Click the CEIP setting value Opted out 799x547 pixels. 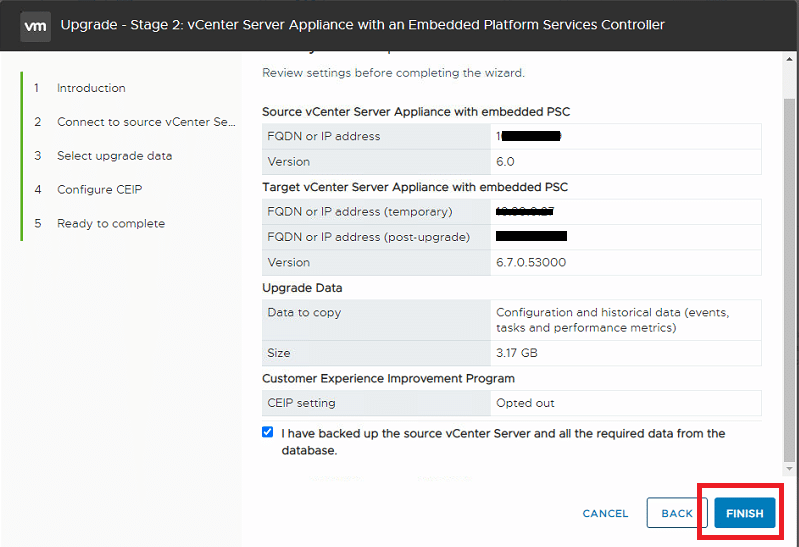tap(525, 403)
